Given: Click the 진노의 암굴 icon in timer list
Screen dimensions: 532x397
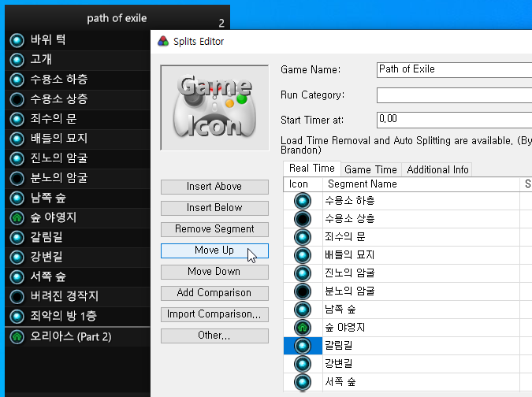Looking at the screenshot, I should tap(17, 158).
